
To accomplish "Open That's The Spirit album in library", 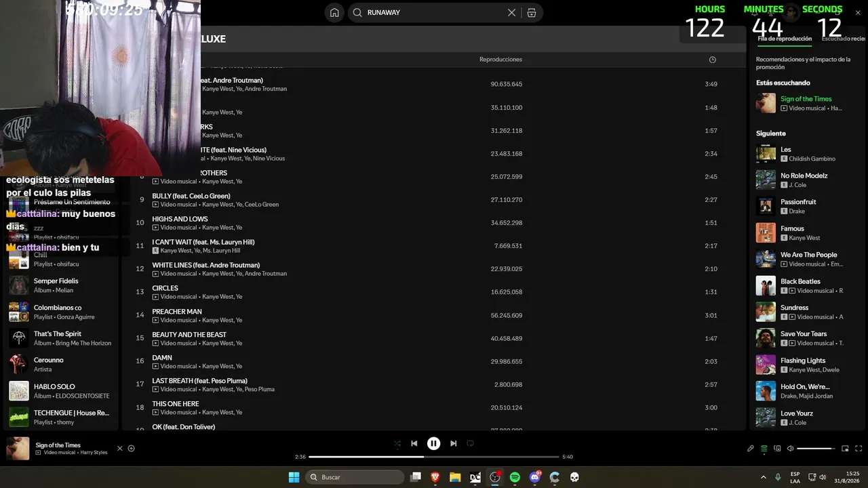I will (x=62, y=338).
